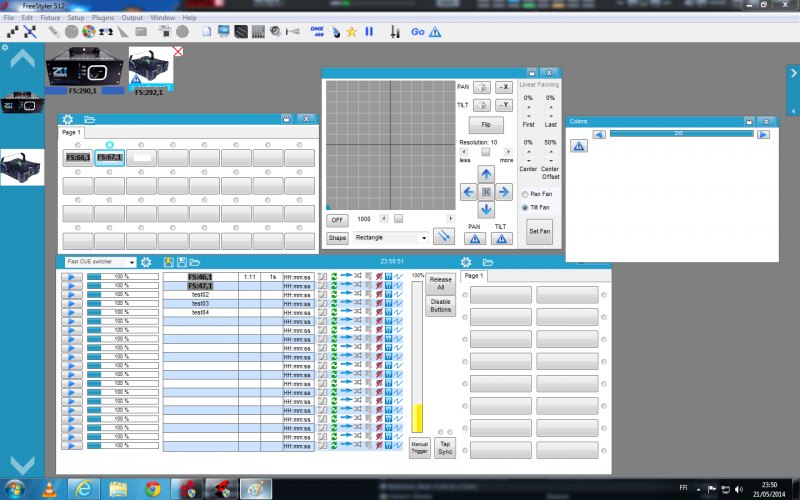Open the Rectangle shape dropdown
Image resolution: width=800 pixels, height=500 pixels.
423,238
